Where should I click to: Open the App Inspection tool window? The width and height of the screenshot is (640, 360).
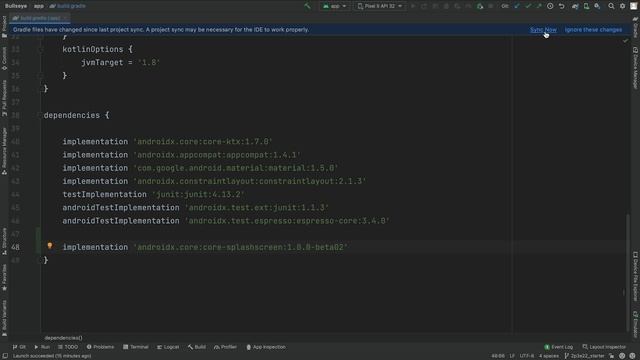pos(266,347)
